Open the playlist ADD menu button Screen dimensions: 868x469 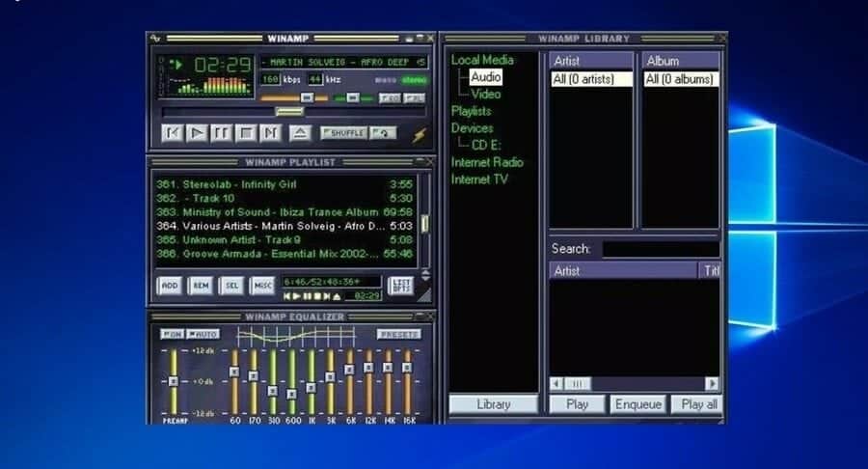click(170, 286)
